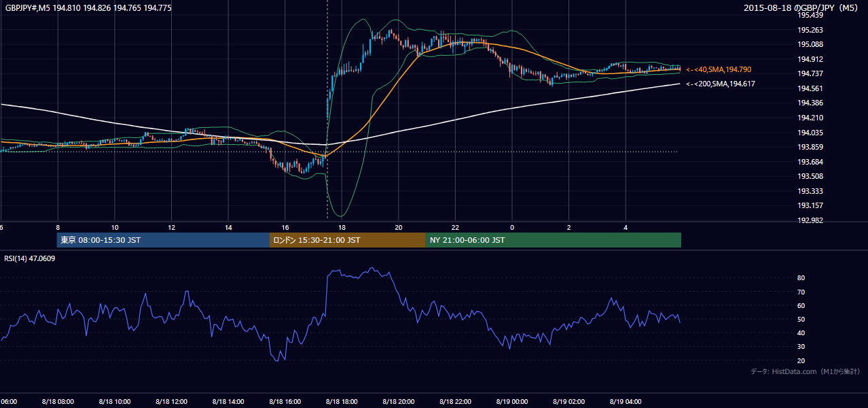Click the 194.035 price axis label
Image resolution: width=868 pixels, height=408 pixels.
pos(810,133)
